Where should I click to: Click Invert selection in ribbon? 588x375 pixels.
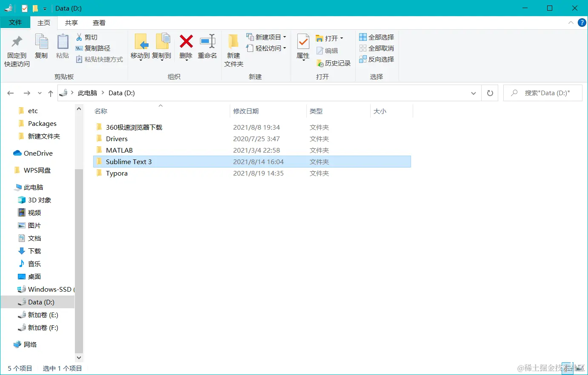pyautogui.click(x=377, y=60)
